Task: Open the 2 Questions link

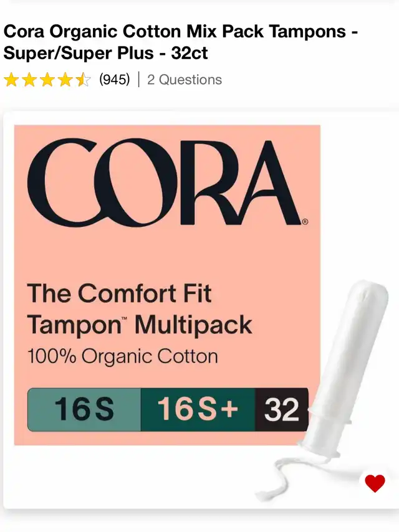Action: coord(185,80)
